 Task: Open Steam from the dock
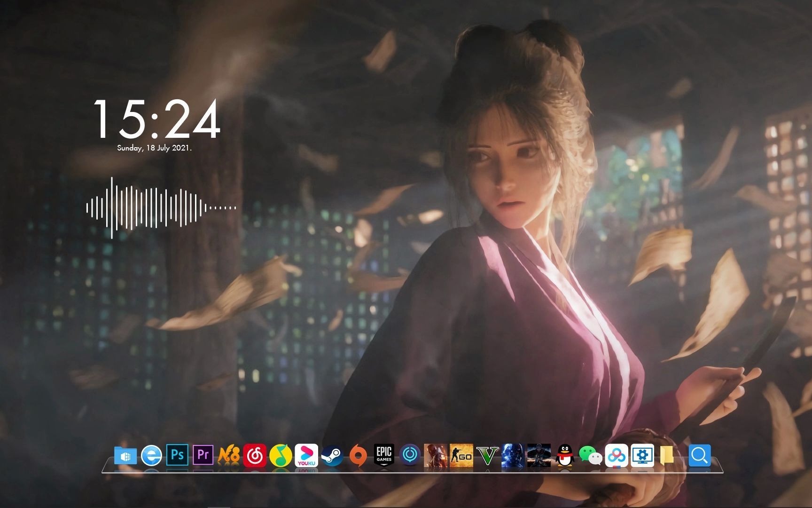tap(332, 455)
